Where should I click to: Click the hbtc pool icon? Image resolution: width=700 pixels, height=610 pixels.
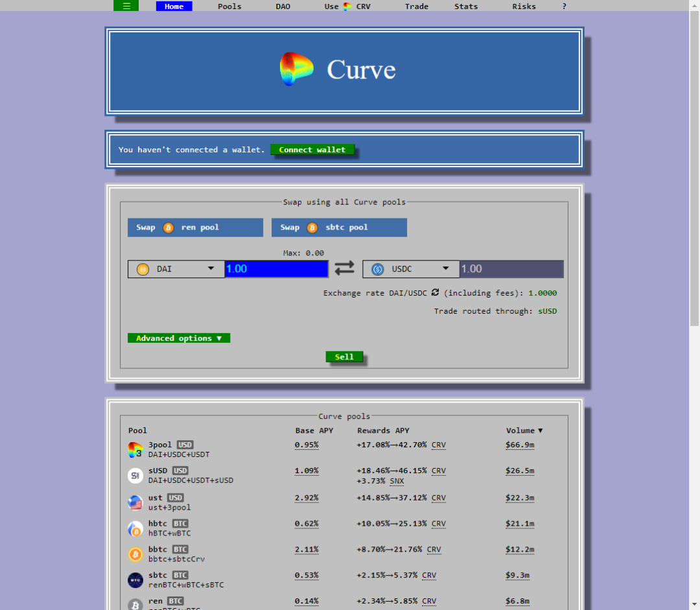tap(135, 529)
